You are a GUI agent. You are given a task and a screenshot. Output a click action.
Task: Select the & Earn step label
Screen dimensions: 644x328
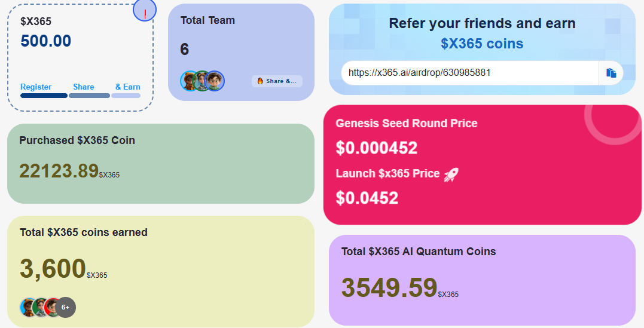(128, 87)
